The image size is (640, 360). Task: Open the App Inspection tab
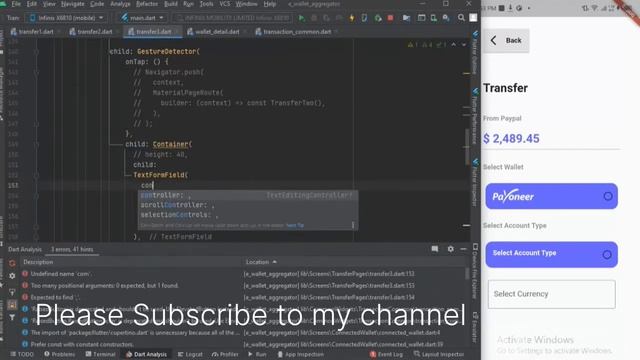click(300, 354)
